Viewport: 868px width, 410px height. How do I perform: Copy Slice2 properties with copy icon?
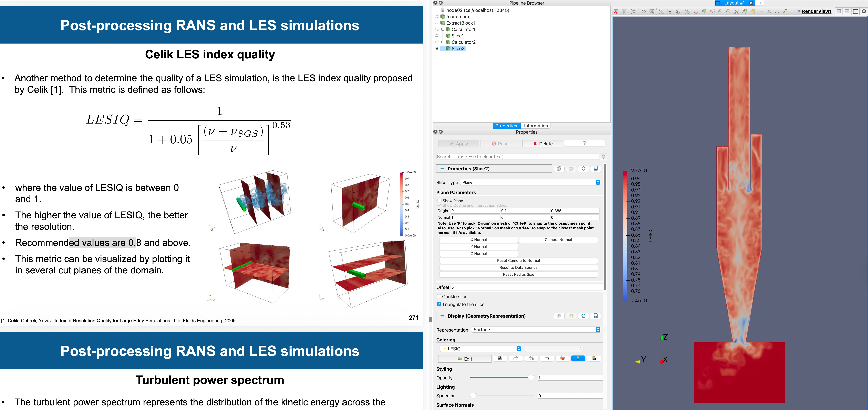(559, 169)
